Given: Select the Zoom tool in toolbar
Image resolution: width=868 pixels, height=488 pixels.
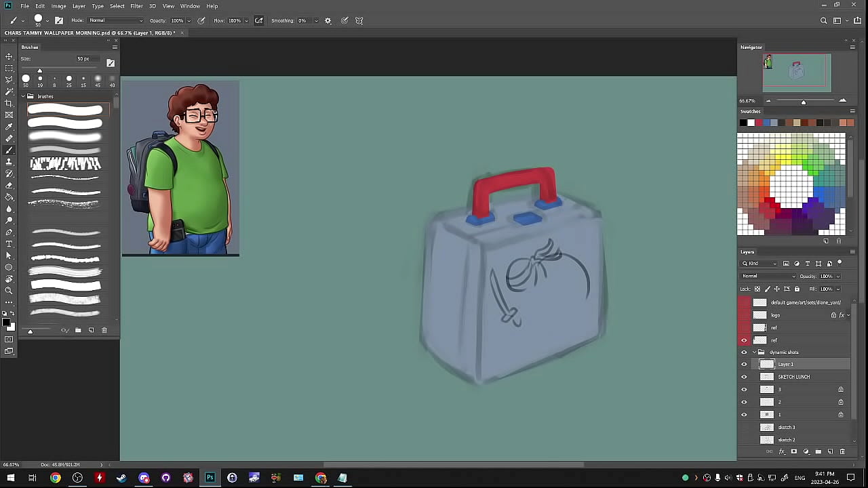Looking at the screenshot, I should tap(9, 290).
